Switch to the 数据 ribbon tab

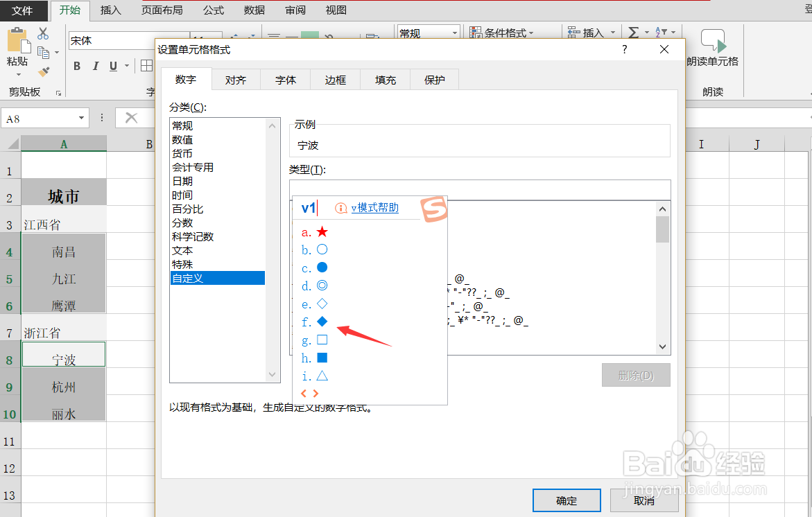252,10
